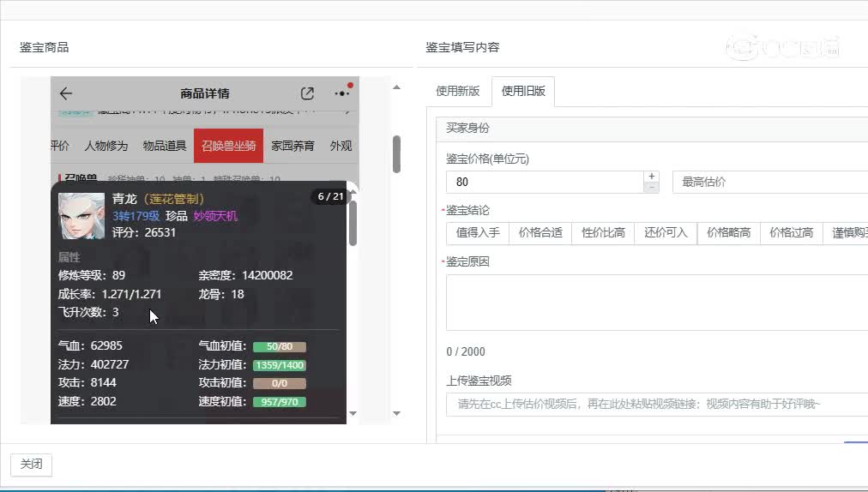Click the product panel scrollbar thumb
Screen dimensions: 868x492
click(396, 153)
